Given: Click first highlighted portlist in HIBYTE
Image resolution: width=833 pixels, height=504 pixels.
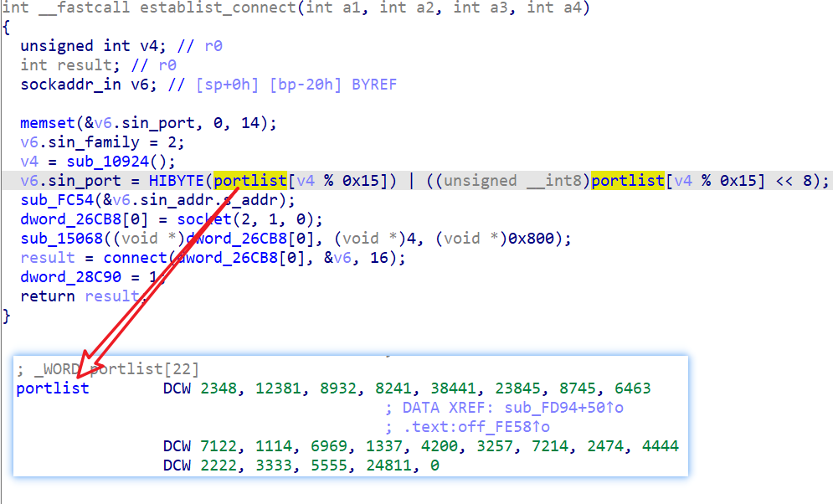Looking at the screenshot, I should (x=250, y=181).
